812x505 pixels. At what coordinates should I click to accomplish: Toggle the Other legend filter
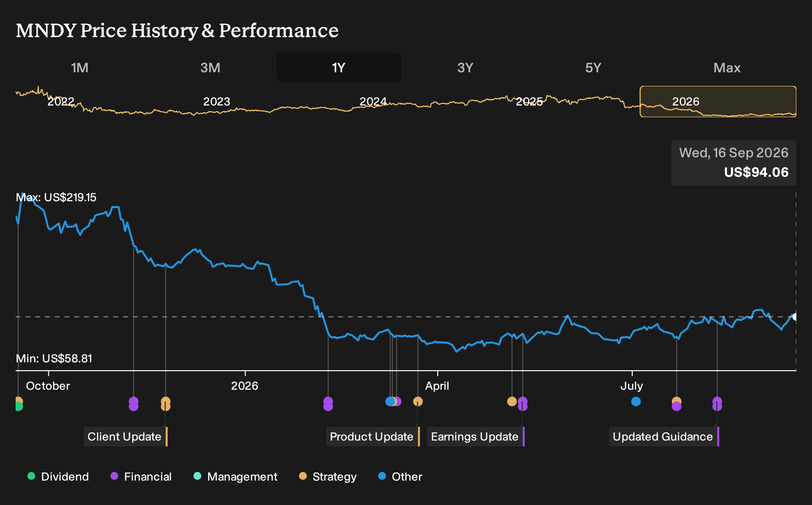pyautogui.click(x=400, y=477)
